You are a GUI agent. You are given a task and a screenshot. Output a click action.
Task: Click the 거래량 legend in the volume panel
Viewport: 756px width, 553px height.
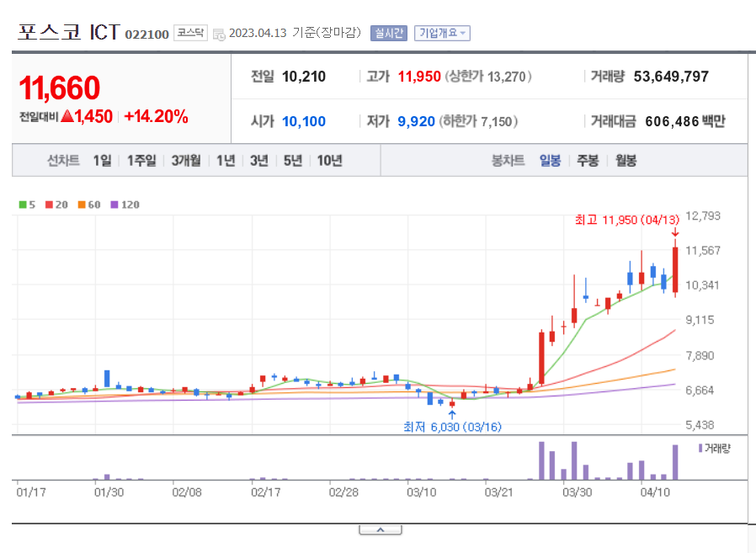(x=715, y=449)
